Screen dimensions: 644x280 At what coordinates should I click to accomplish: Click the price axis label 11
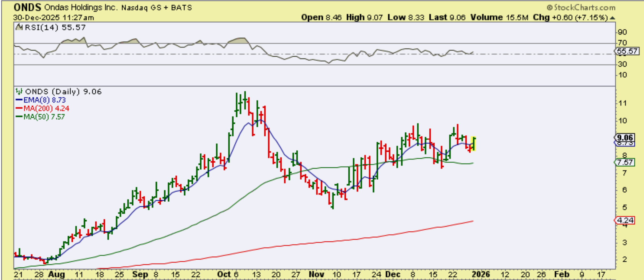tap(622, 103)
